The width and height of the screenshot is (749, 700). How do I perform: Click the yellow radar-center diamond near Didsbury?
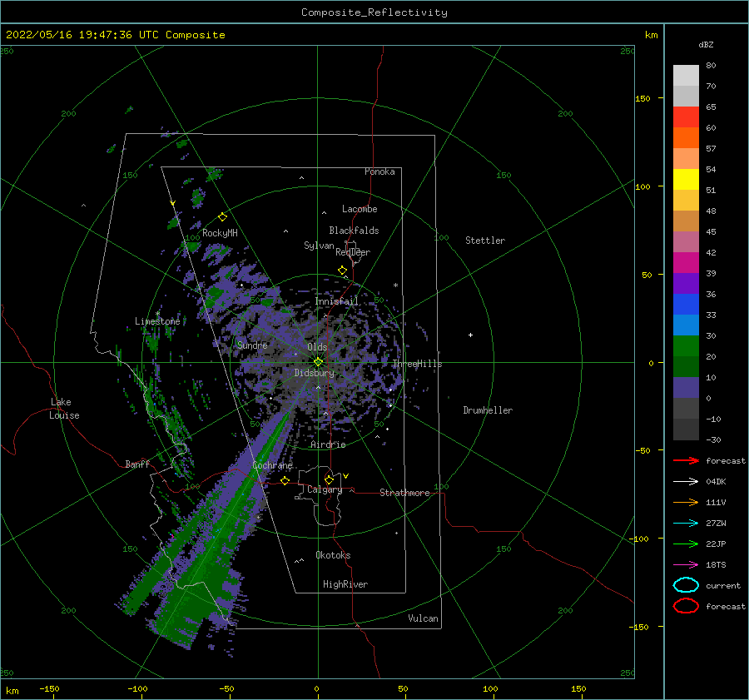318,362
